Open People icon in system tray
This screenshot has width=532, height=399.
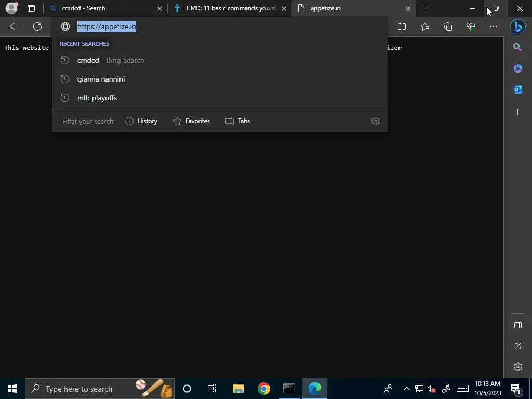coord(388,389)
